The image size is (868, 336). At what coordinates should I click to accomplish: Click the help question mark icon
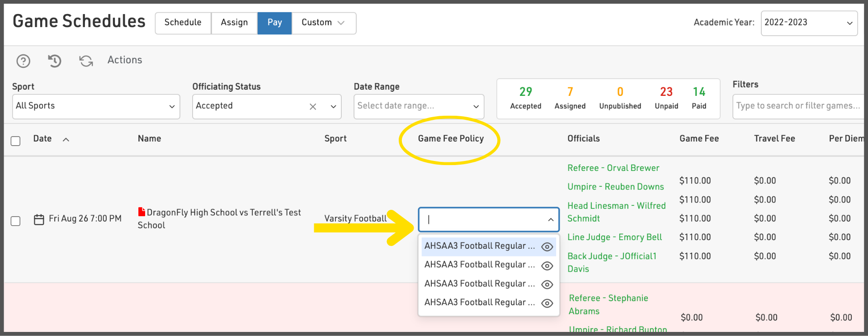click(x=23, y=61)
